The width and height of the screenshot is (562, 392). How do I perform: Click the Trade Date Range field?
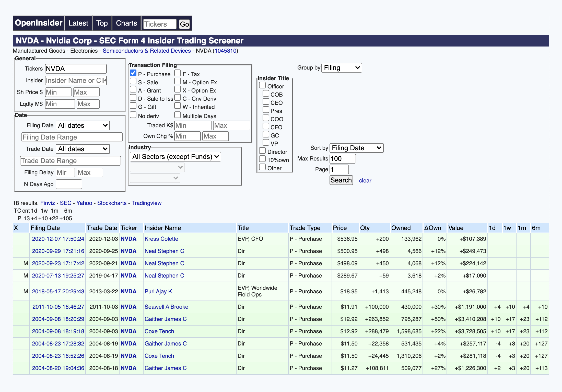(71, 161)
